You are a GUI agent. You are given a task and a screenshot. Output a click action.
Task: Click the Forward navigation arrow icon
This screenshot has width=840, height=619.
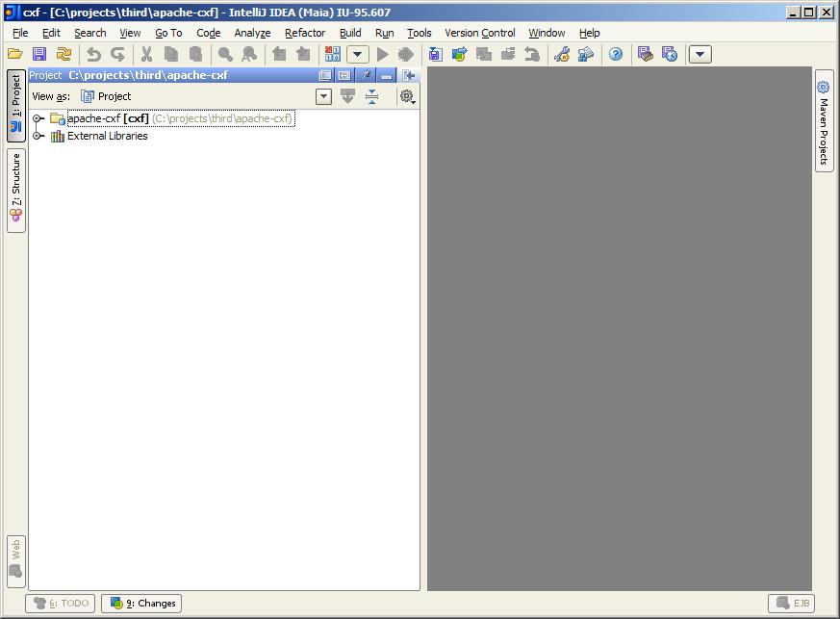click(x=304, y=54)
